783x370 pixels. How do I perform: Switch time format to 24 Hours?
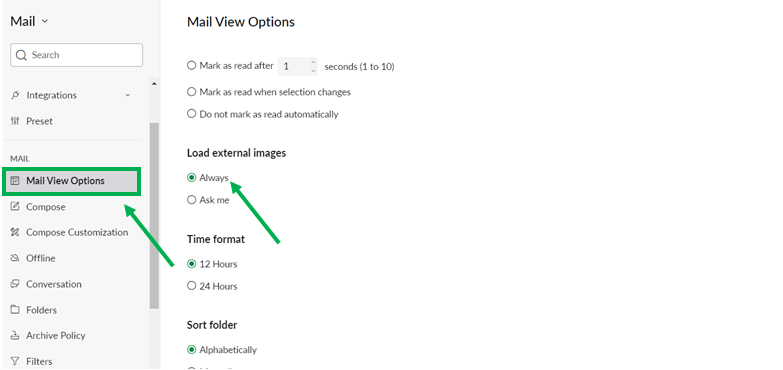[191, 286]
